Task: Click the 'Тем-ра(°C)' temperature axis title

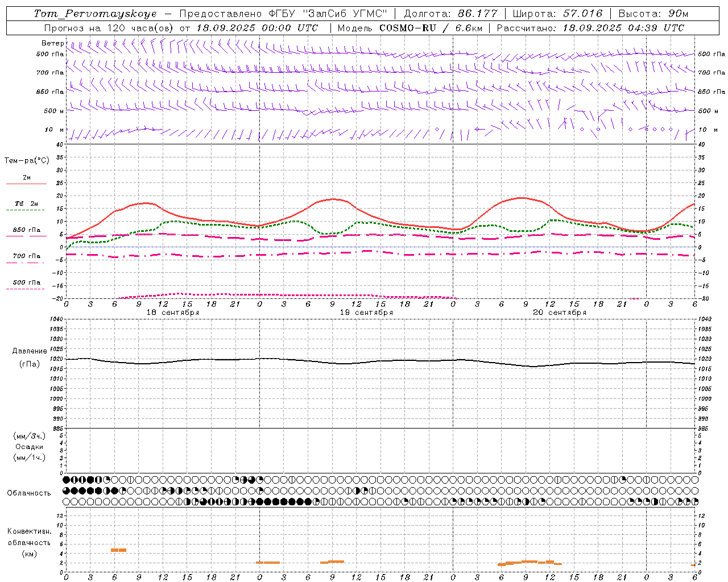Action: (x=27, y=161)
